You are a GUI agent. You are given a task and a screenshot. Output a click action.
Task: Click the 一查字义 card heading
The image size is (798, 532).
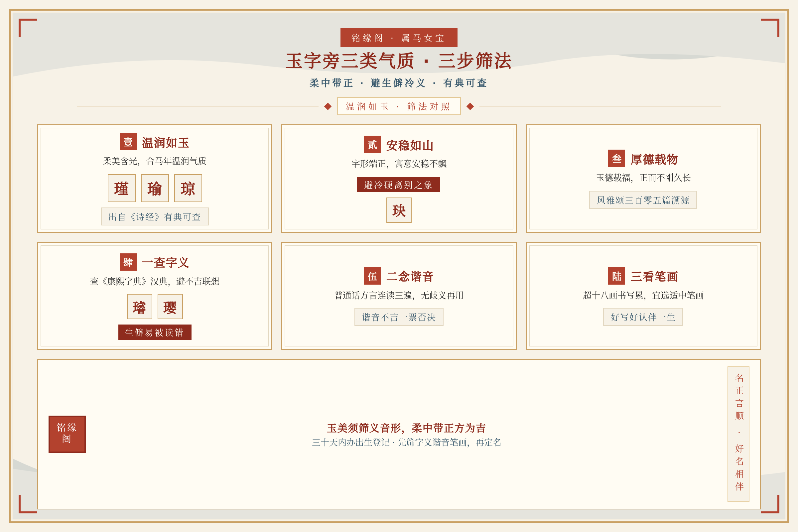point(165,263)
